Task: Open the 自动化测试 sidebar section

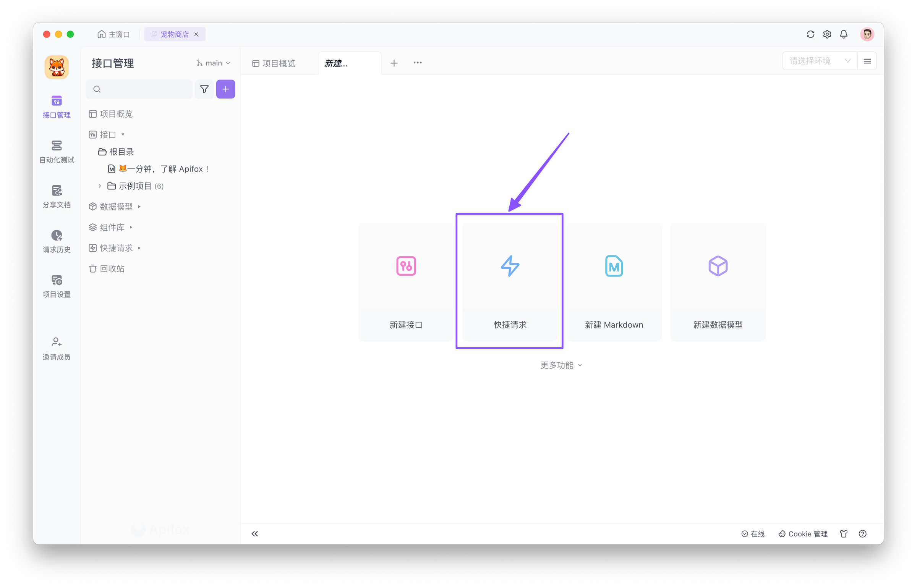Action: (57, 152)
